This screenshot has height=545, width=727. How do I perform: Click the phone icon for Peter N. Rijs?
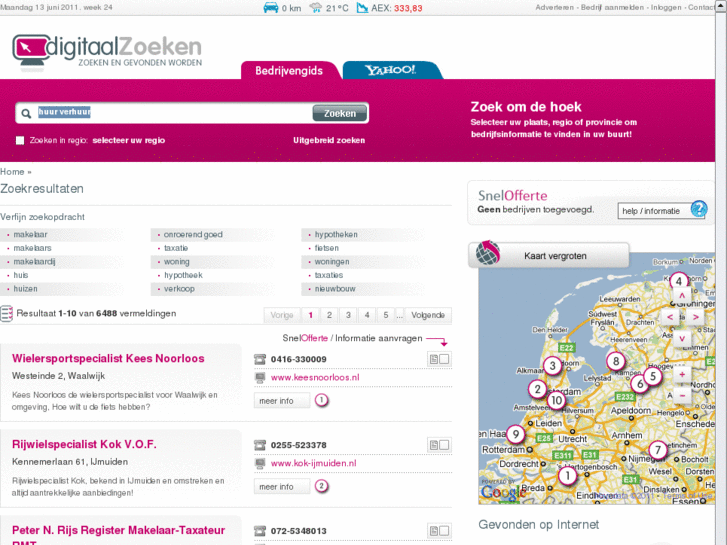pyautogui.click(x=260, y=531)
